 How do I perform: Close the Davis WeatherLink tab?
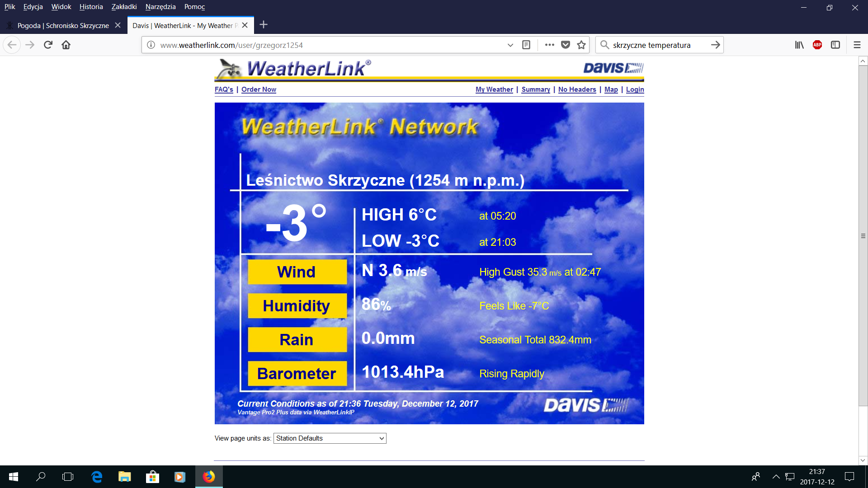tap(245, 25)
